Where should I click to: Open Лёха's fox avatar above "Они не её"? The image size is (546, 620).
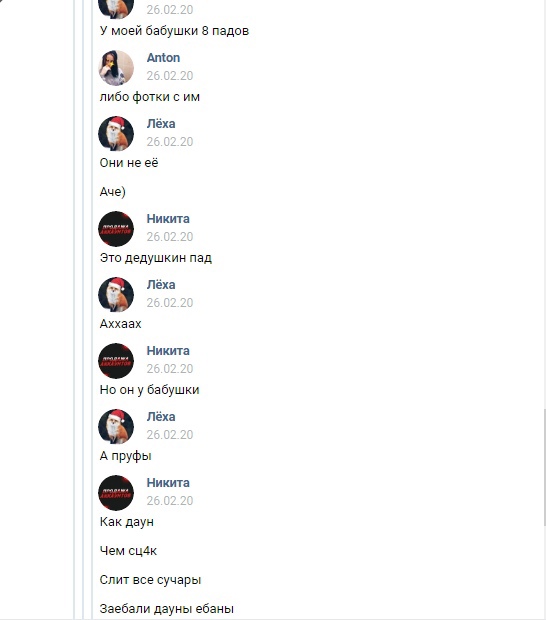click(116, 134)
